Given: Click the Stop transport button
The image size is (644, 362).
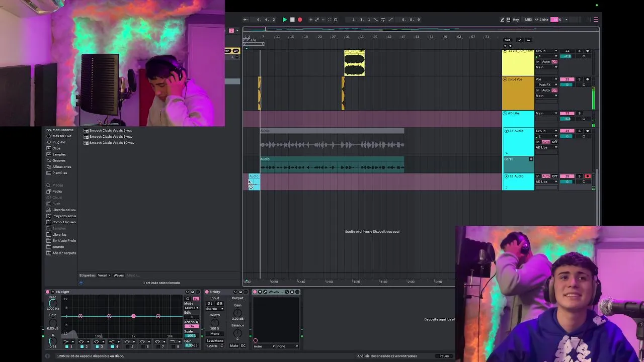Looking at the screenshot, I should (292, 20).
